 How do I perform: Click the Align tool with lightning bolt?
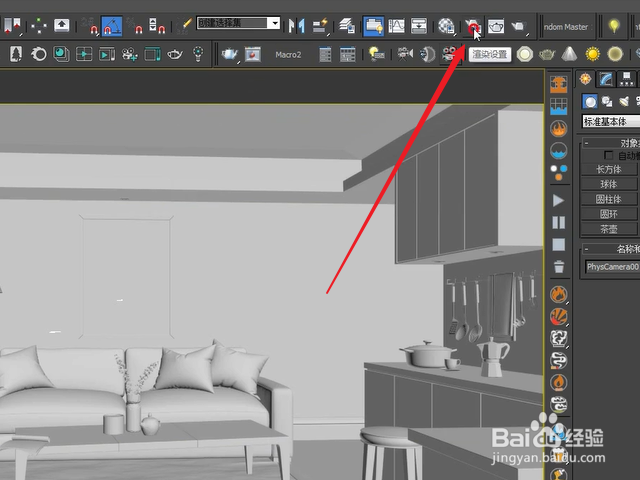320,26
